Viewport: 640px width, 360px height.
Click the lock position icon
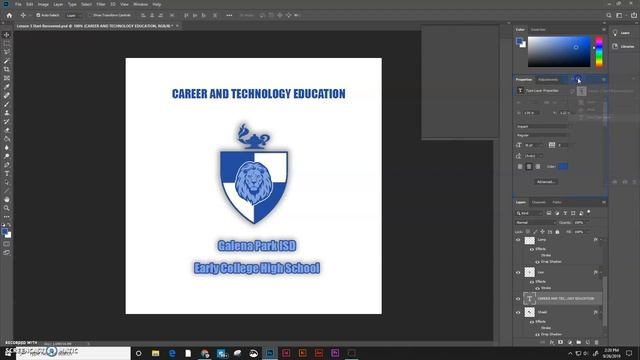click(542, 232)
